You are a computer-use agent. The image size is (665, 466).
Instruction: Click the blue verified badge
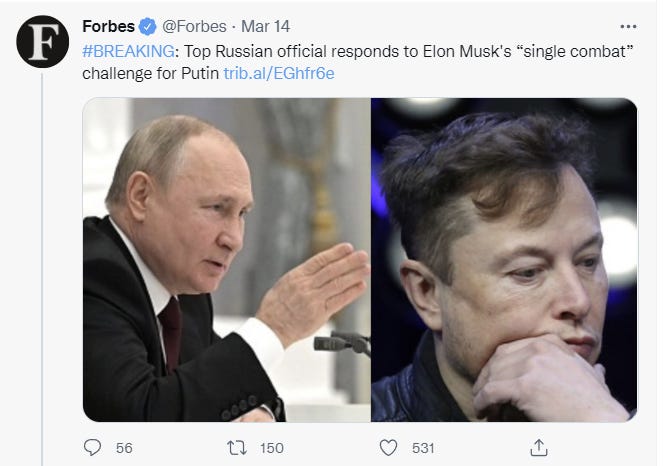tap(148, 27)
